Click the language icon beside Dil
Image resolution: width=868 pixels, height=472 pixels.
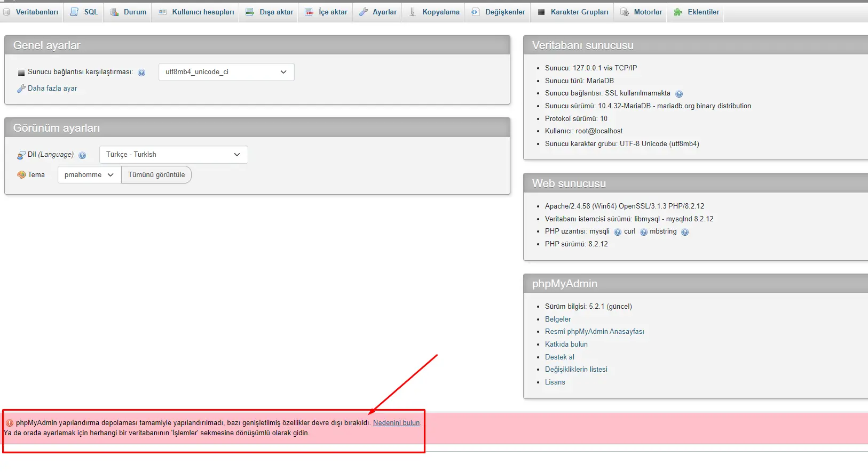(x=21, y=155)
